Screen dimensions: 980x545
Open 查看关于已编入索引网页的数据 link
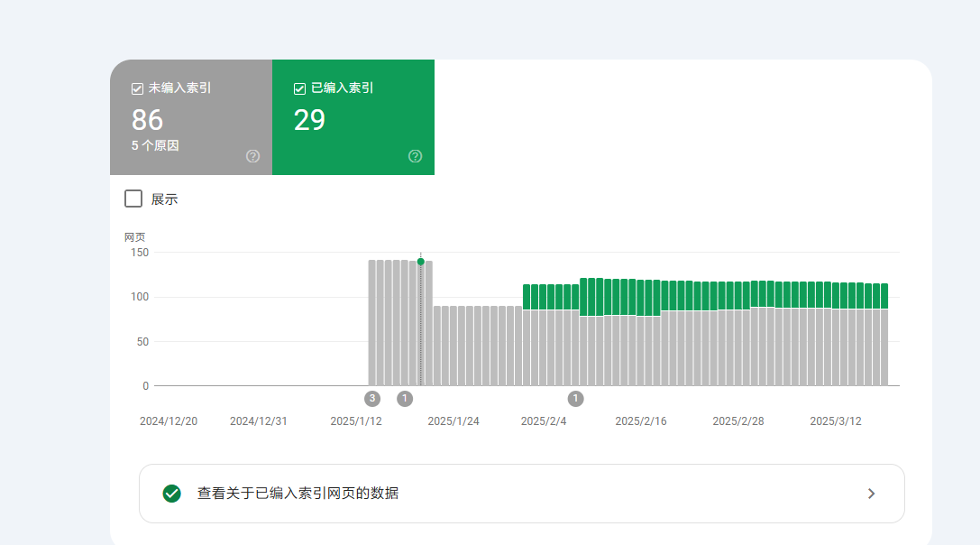tap(522, 494)
